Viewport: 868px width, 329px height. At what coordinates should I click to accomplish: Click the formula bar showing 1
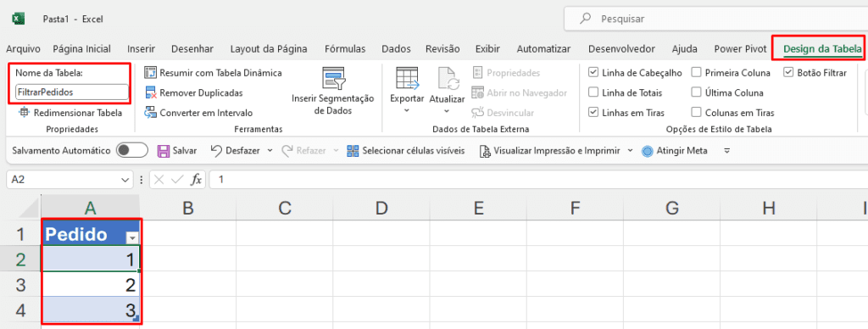coord(538,180)
